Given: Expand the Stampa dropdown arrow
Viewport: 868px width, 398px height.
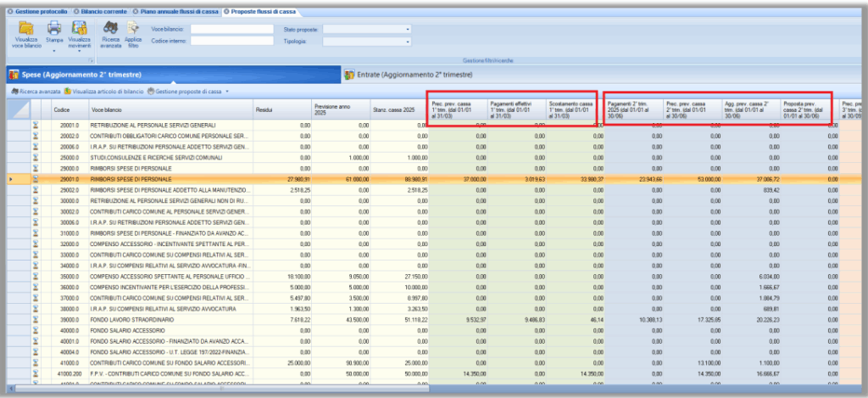Looking at the screenshot, I should [x=54, y=51].
